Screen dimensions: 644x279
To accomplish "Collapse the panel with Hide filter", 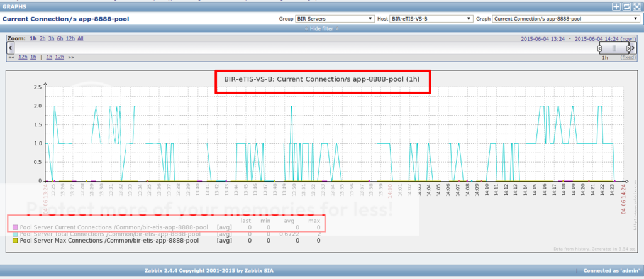I will 321,29.
